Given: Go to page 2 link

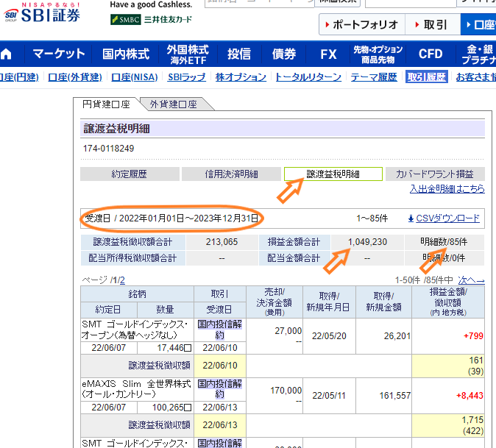Looking at the screenshot, I should (122, 280).
